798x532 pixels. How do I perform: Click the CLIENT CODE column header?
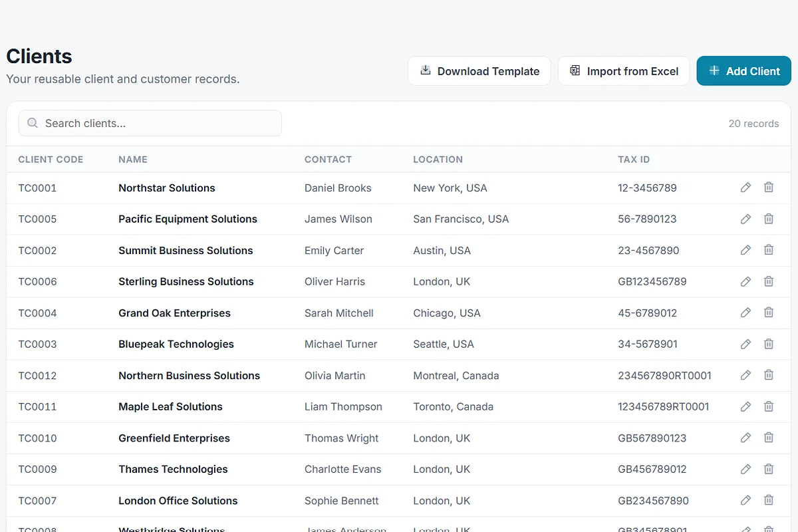[51, 160]
